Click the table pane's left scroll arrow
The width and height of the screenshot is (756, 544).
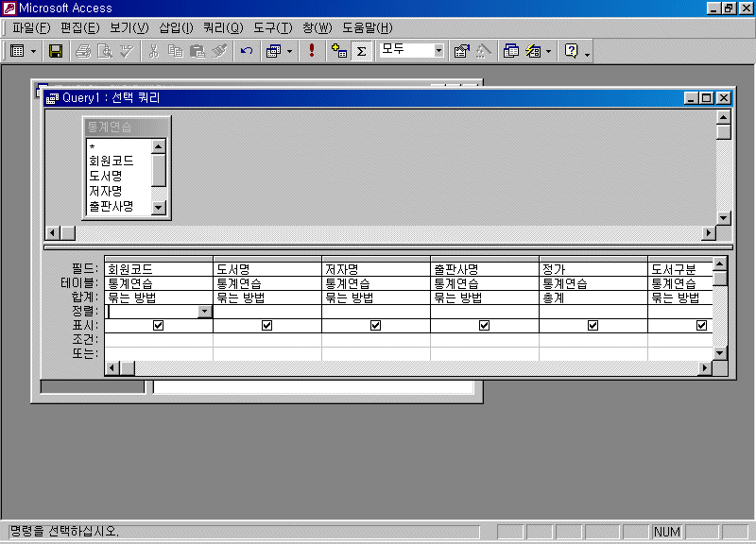click(53, 233)
